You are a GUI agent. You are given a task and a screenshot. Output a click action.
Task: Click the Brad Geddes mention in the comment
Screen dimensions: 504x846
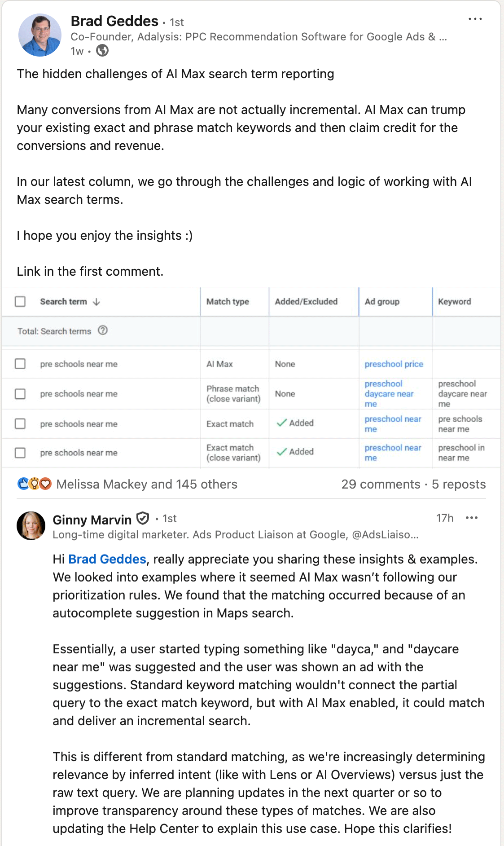pyautogui.click(x=107, y=559)
